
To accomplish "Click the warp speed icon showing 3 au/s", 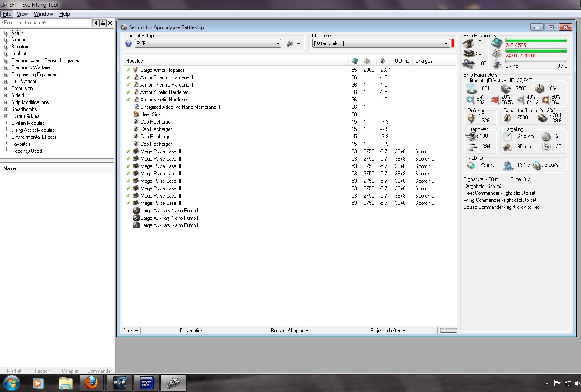I will (x=537, y=165).
